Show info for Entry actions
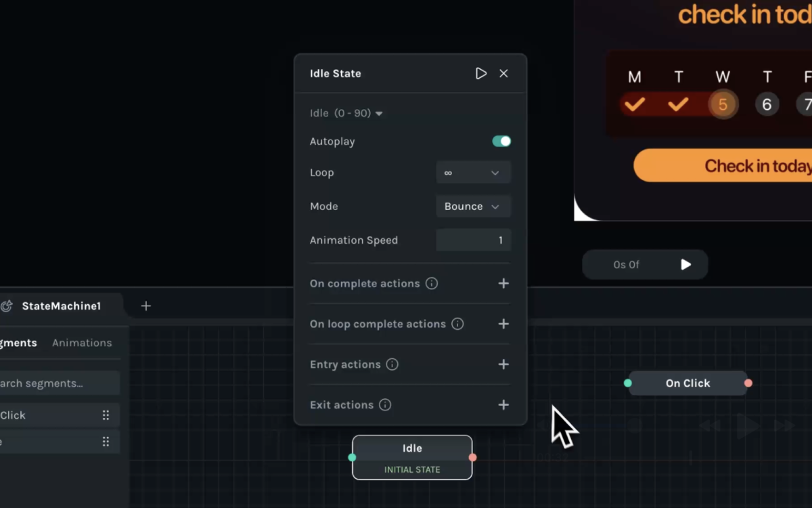812x508 pixels. [x=392, y=364]
